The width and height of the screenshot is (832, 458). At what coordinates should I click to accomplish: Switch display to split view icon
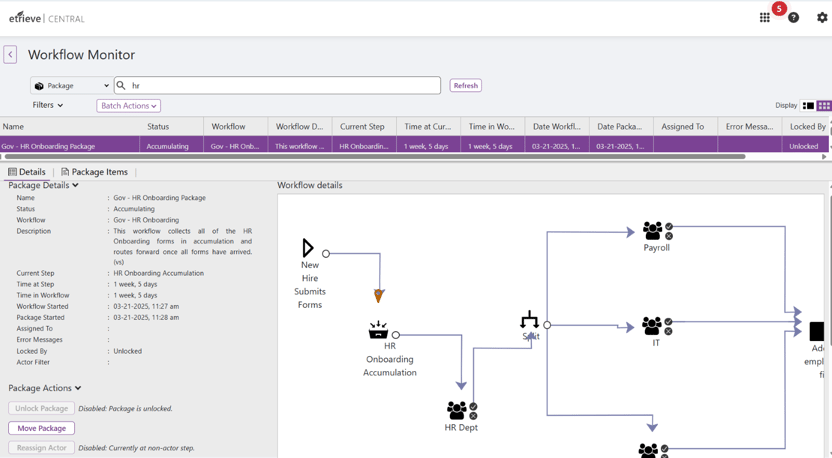808,106
